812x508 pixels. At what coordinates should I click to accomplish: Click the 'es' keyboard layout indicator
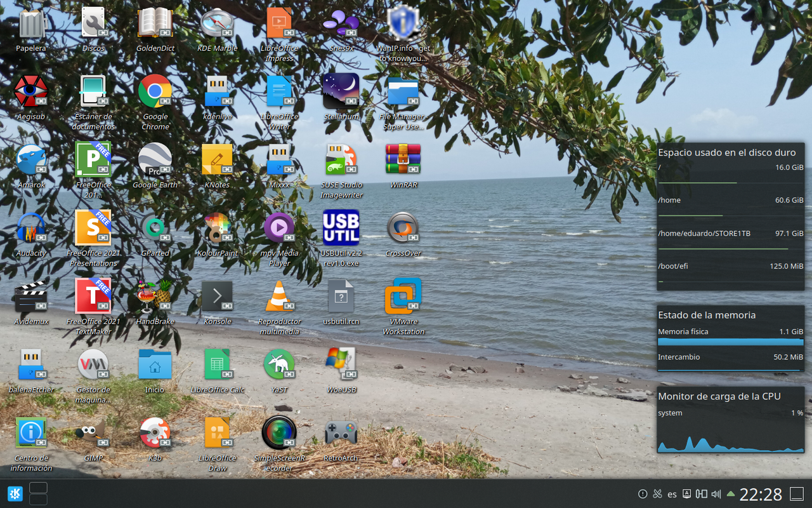point(672,494)
